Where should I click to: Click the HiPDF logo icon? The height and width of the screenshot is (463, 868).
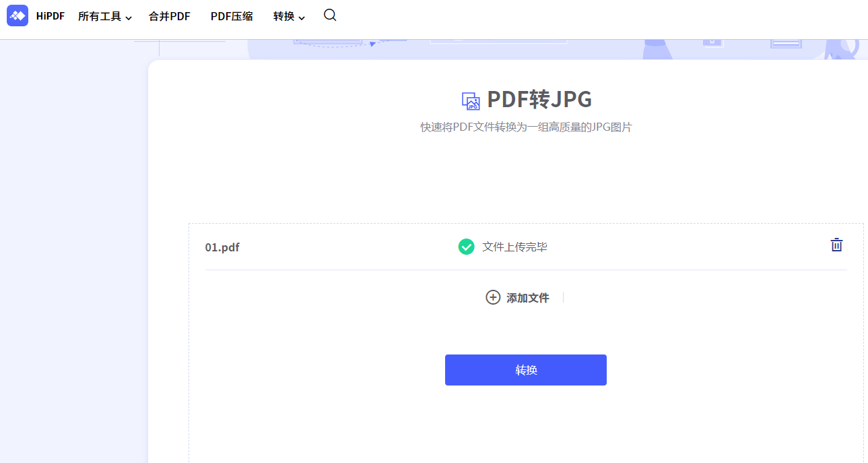(x=18, y=15)
